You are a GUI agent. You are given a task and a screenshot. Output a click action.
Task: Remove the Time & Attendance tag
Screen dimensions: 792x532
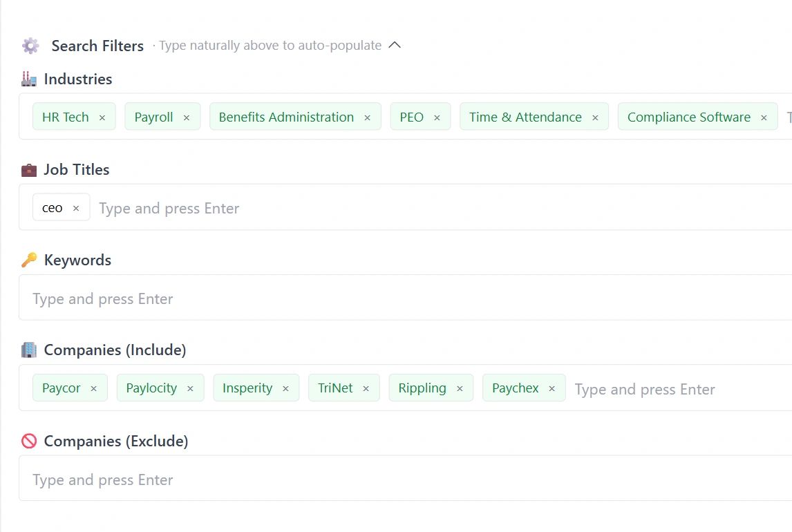(x=595, y=117)
